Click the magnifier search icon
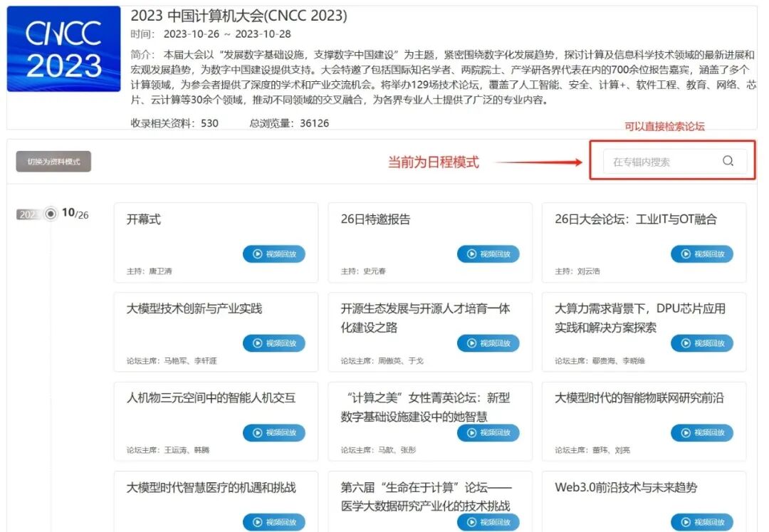Viewport: 769px width, 532px height. 728,161
